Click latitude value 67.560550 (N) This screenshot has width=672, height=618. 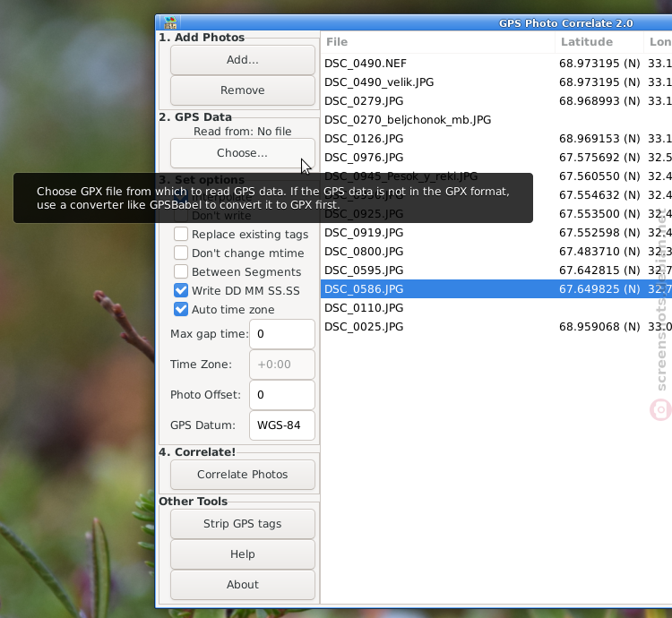(599, 176)
